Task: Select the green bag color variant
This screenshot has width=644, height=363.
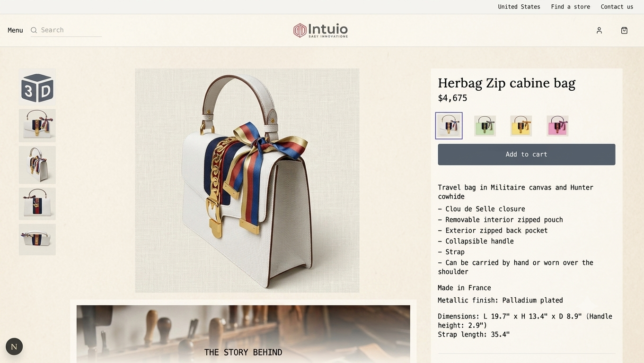Action: (485, 126)
